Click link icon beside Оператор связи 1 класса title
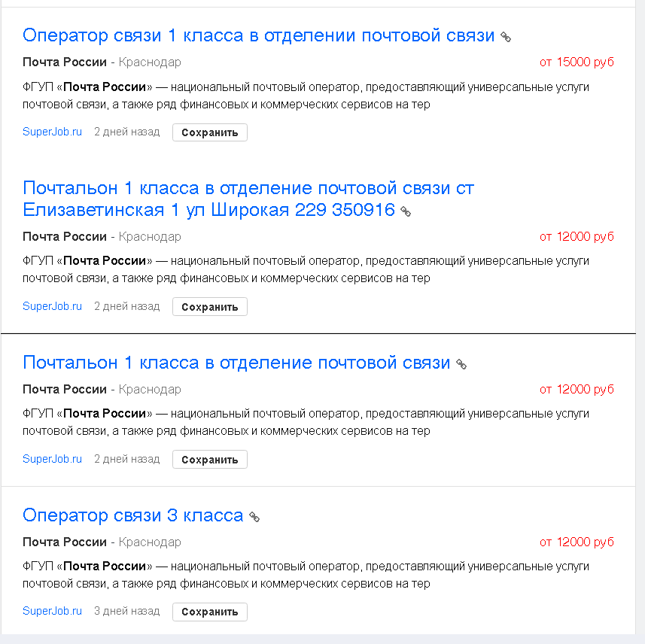 [506, 37]
